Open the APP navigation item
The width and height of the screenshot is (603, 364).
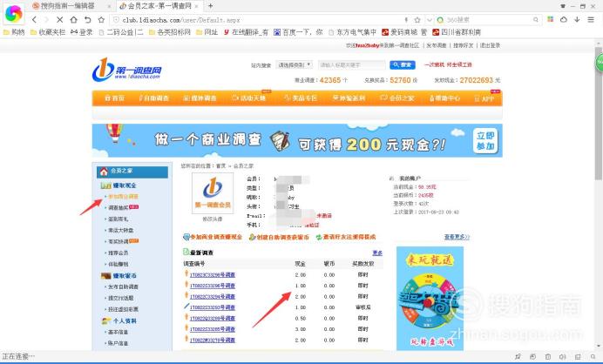click(484, 98)
